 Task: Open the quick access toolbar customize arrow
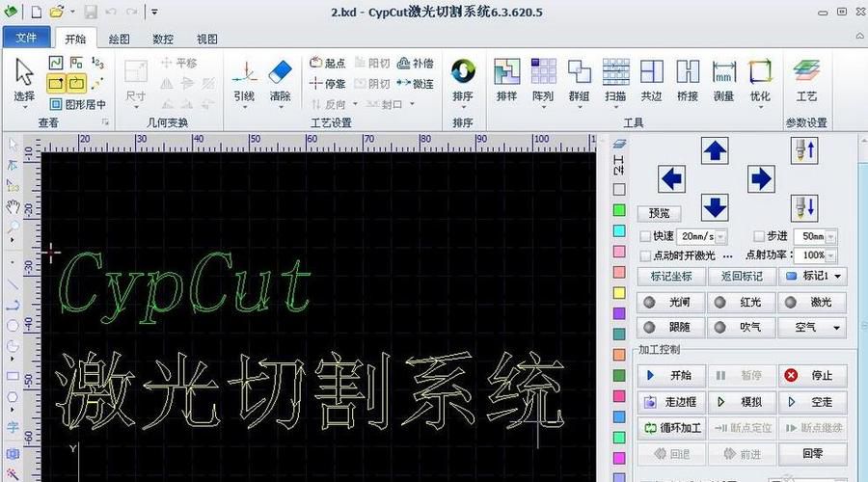pyautogui.click(x=154, y=12)
